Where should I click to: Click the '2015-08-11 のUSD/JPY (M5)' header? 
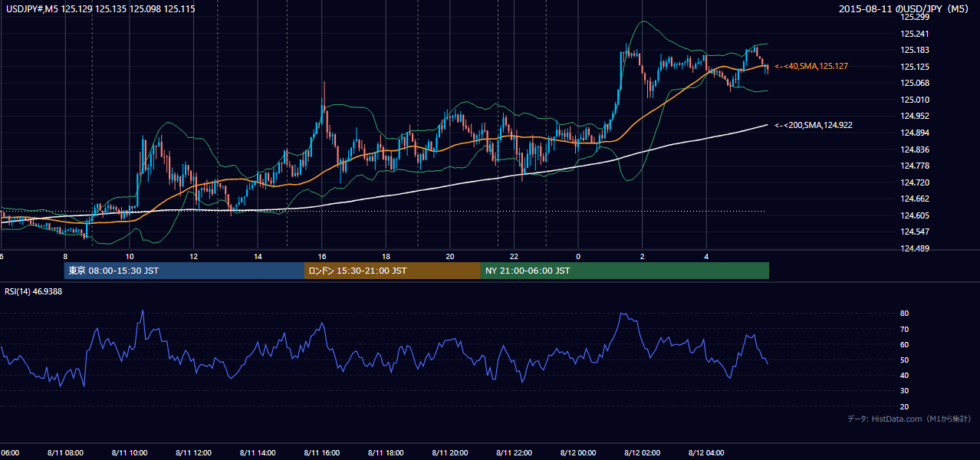[906, 8]
